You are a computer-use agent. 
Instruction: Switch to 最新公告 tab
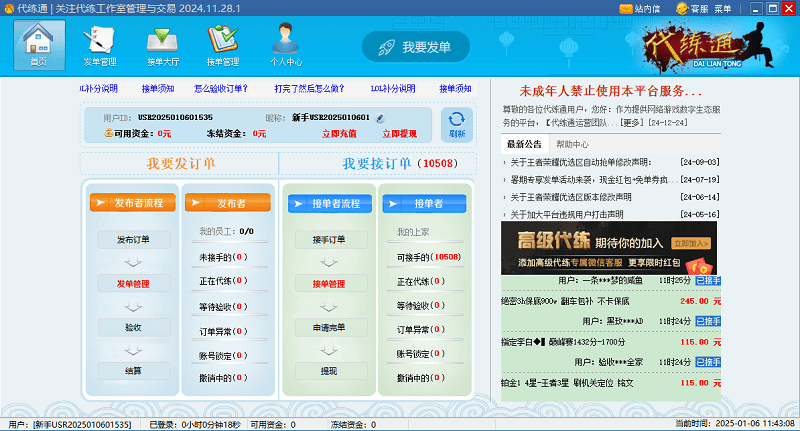[524, 144]
